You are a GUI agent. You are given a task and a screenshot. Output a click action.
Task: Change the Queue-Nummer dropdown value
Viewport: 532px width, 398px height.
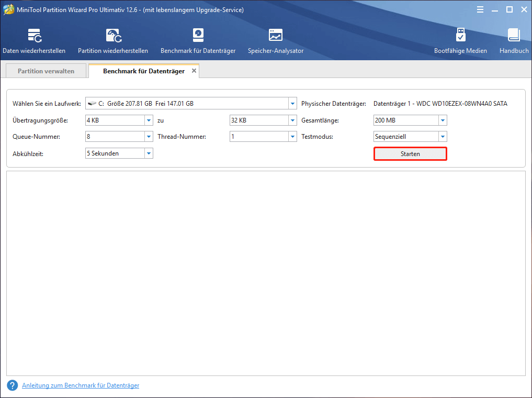(149, 137)
